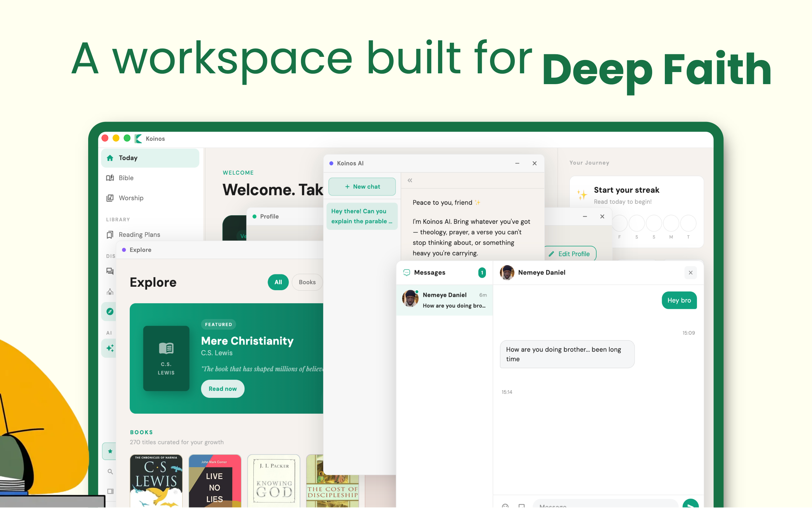The height and width of the screenshot is (508, 812).
Task: Collapse the Koinos AI chat list sidebar
Action: pyautogui.click(x=410, y=180)
